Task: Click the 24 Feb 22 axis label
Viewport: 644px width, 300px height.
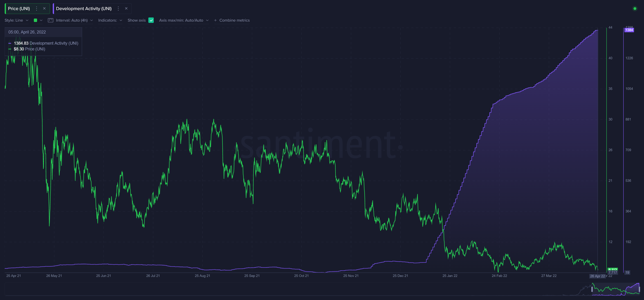Action: click(499, 276)
